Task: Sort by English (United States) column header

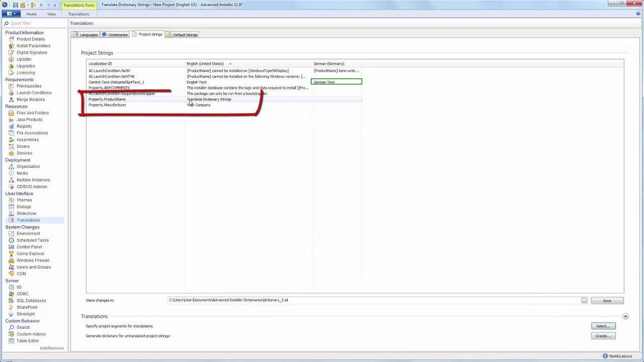Action: (248, 64)
